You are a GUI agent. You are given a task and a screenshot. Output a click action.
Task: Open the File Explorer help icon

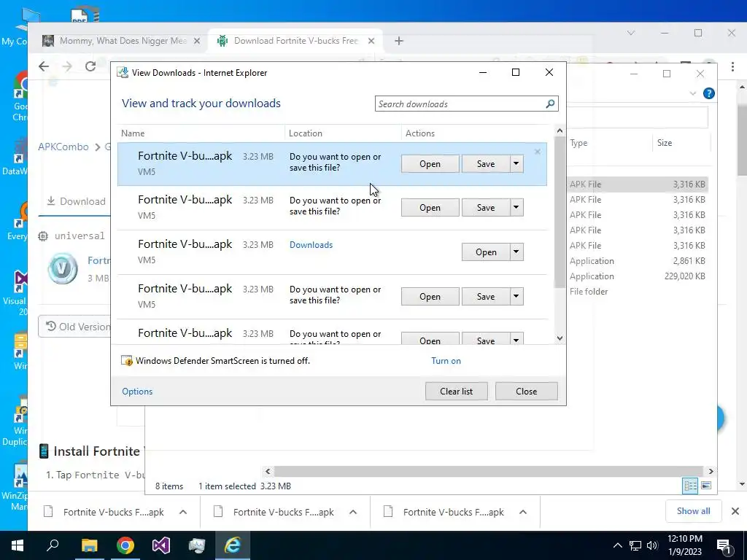point(709,93)
